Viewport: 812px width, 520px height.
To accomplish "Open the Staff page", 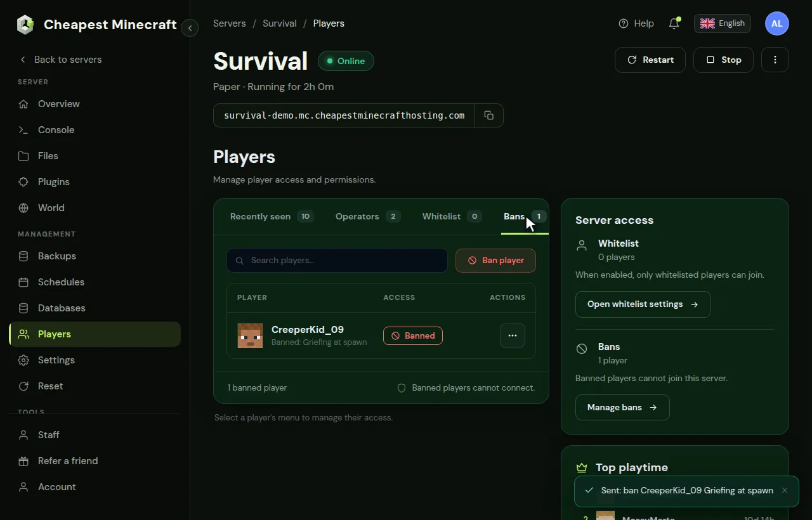I will 95,435.
